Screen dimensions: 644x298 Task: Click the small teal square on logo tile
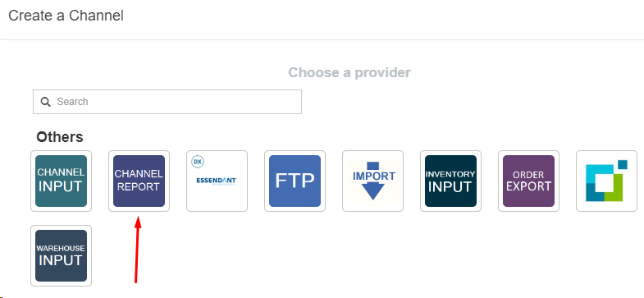[x=623, y=164]
